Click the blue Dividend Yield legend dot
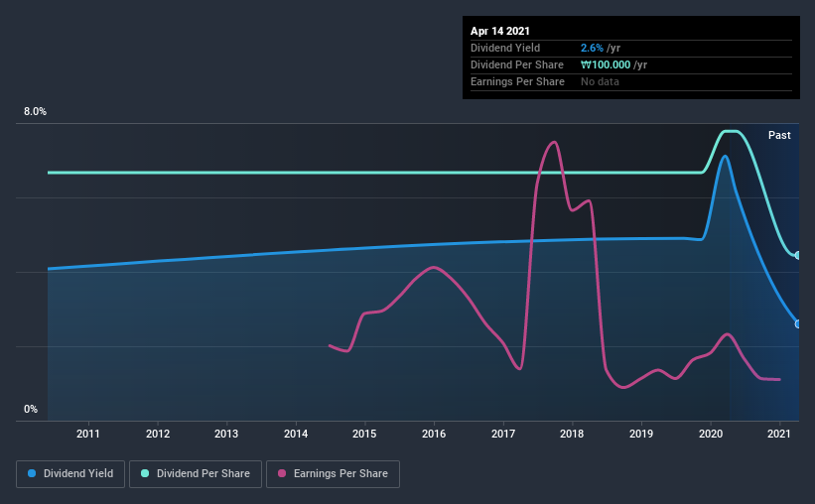The width and height of the screenshot is (815, 504). click(32, 473)
